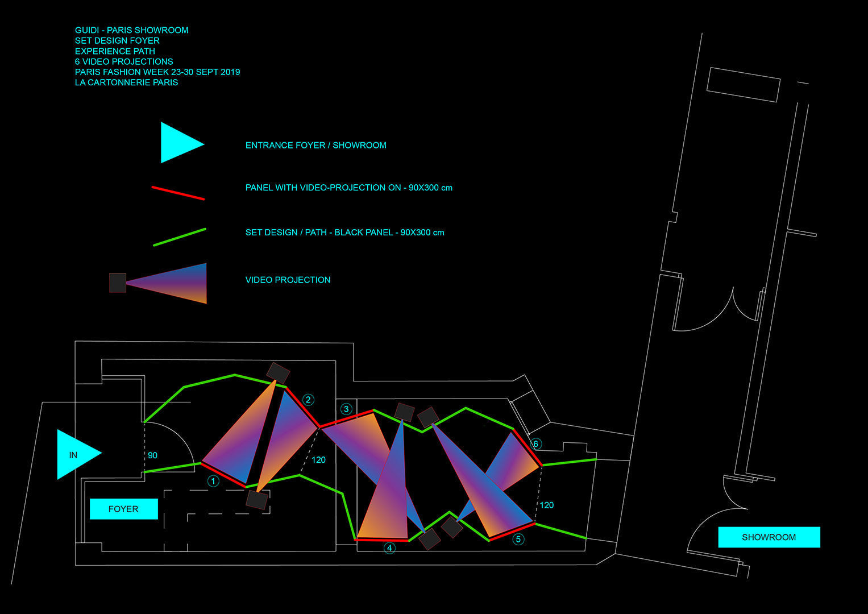Select circled number 2 panel marker
Screen dimensions: 868x614
(308, 400)
